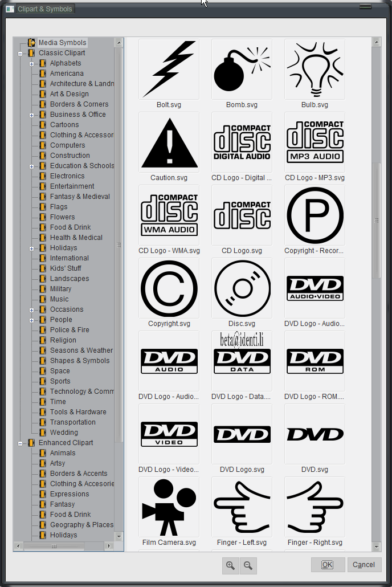Select Art & Design category
The image size is (392, 587).
[70, 94]
